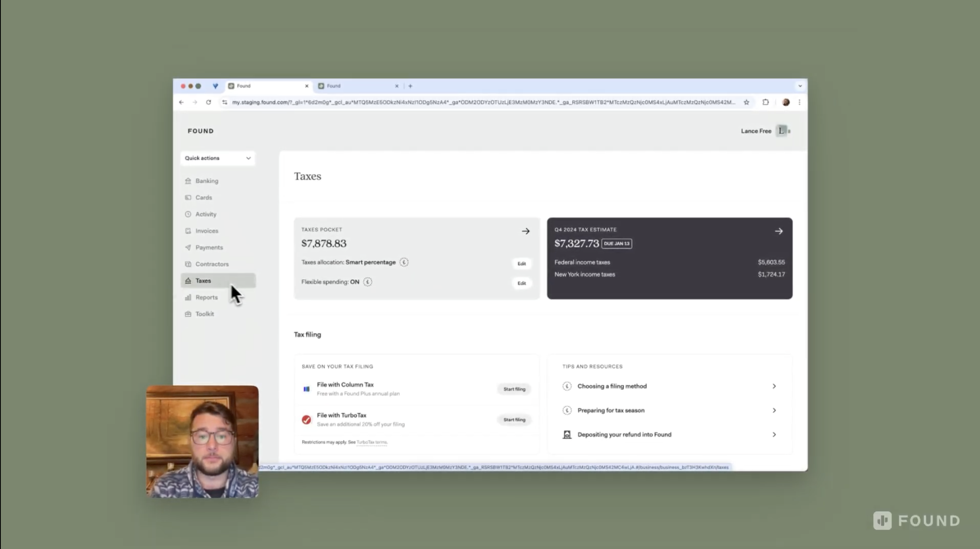Screen dimensions: 980x549
Task: Click the Preparing for tax season icon
Action: pyautogui.click(x=567, y=410)
